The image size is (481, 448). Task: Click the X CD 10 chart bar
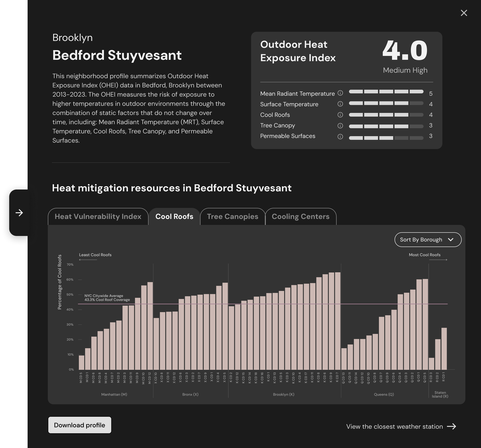(156, 344)
